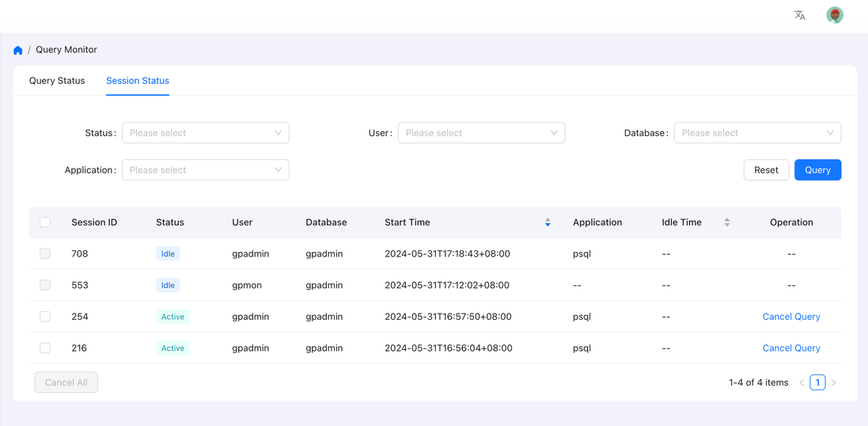Go to previous page arrow
Screen dimensions: 868x426
coord(802,382)
